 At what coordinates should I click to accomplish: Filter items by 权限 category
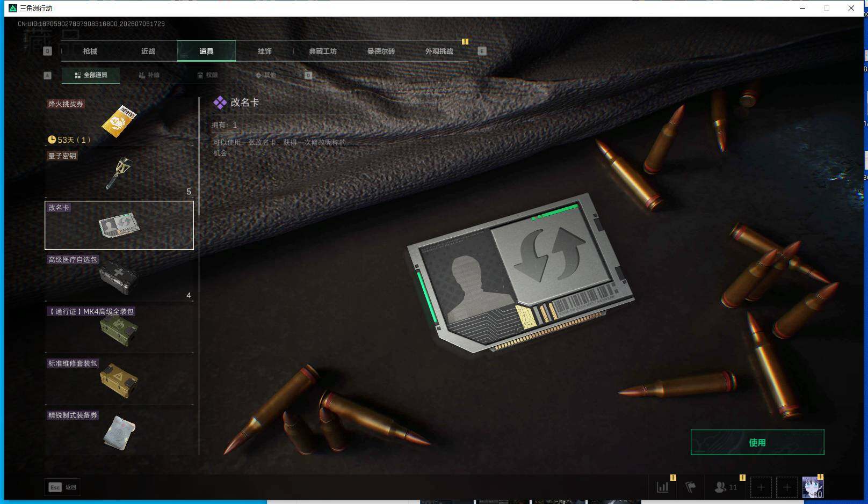[208, 75]
